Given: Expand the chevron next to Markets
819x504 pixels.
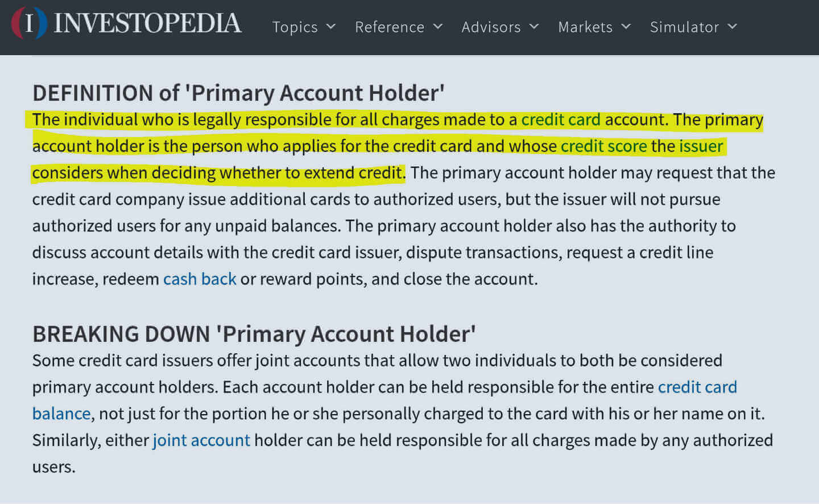Looking at the screenshot, I should click(x=626, y=26).
